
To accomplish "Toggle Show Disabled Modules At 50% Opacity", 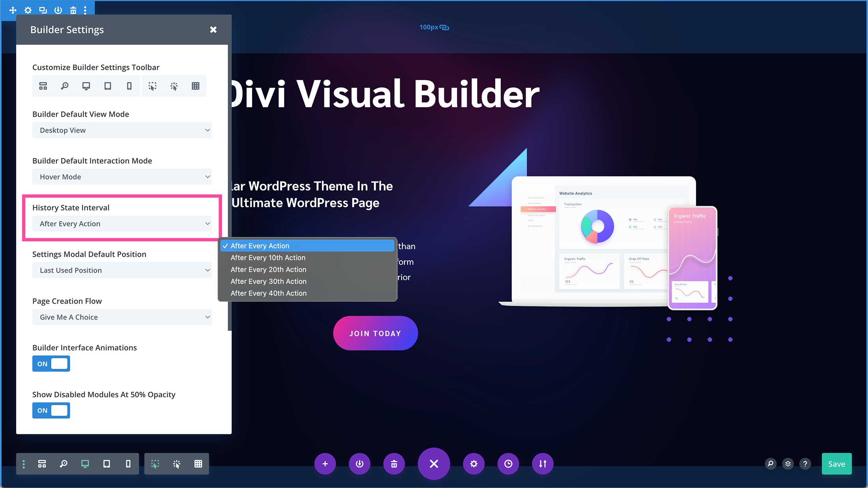I will click(x=51, y=410).
